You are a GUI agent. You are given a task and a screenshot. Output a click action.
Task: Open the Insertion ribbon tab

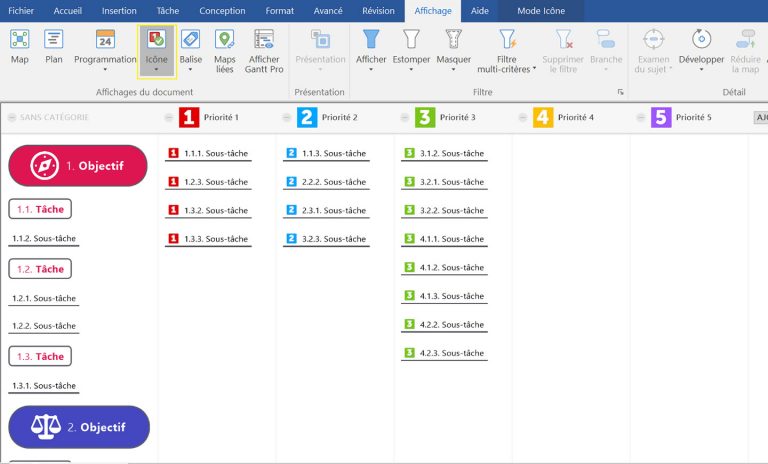click(x=119, y=10)
